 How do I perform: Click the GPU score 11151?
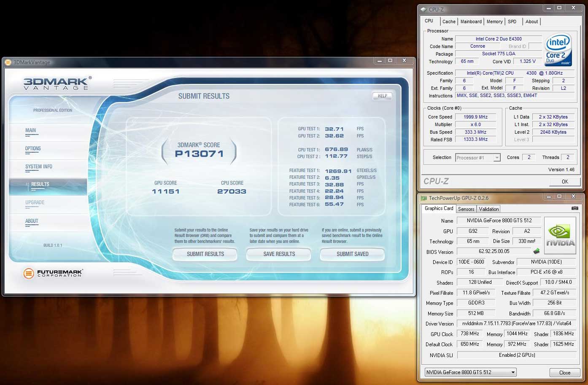[x=165, y=191]
